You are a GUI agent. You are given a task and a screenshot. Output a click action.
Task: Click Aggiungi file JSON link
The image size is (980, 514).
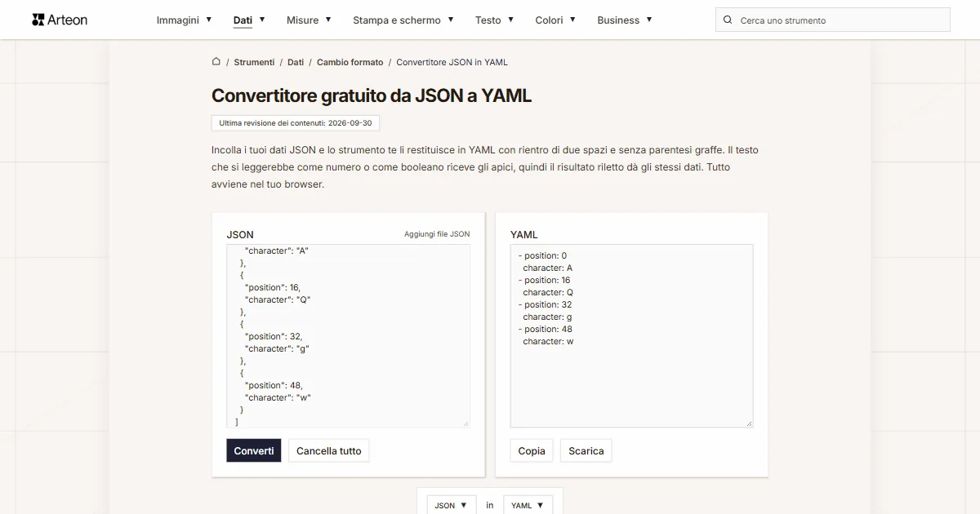[x=437, y=234]
